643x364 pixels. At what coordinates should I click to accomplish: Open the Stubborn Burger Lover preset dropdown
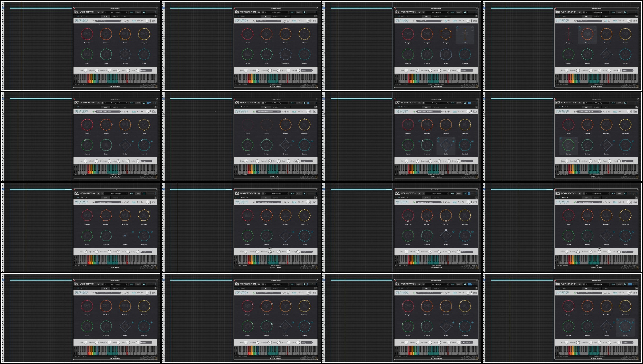pos(108,112)
